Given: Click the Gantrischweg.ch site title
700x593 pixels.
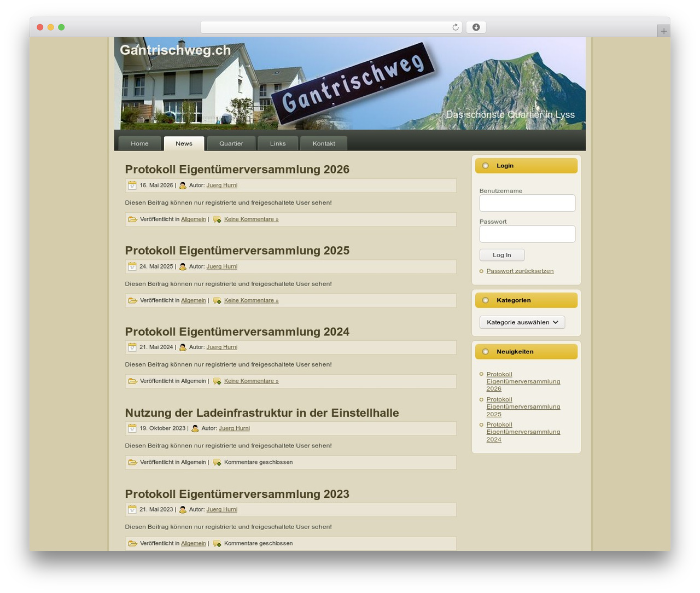Looking at the screenshot, I should click(x=176, y=50).
